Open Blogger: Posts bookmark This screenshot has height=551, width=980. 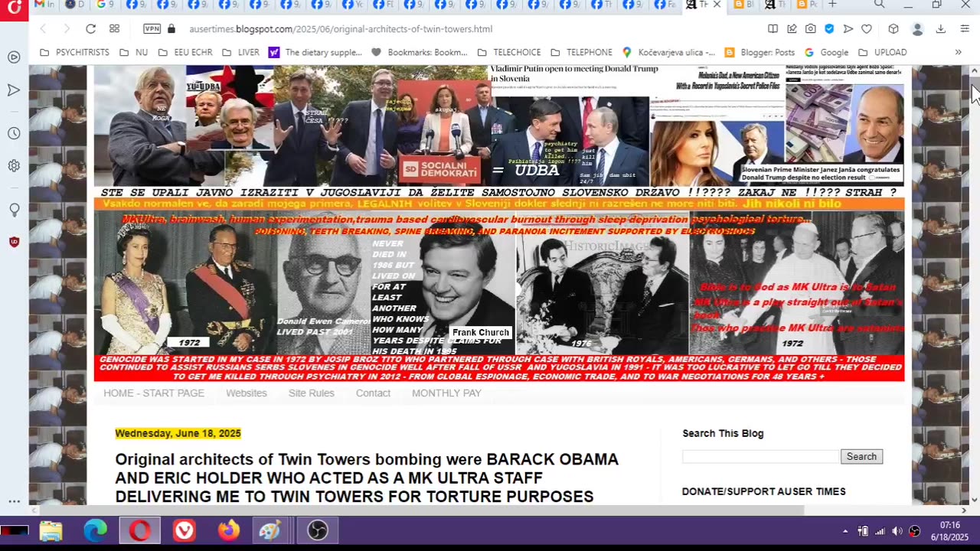[759, 52]
